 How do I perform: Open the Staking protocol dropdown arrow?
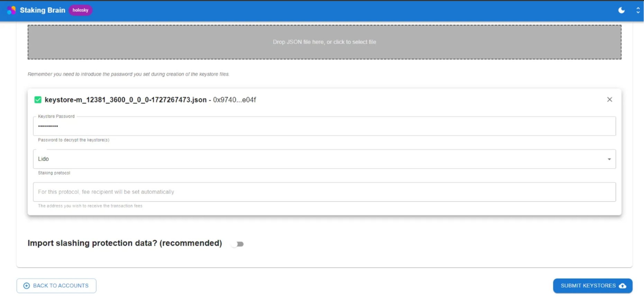point(609,159)
